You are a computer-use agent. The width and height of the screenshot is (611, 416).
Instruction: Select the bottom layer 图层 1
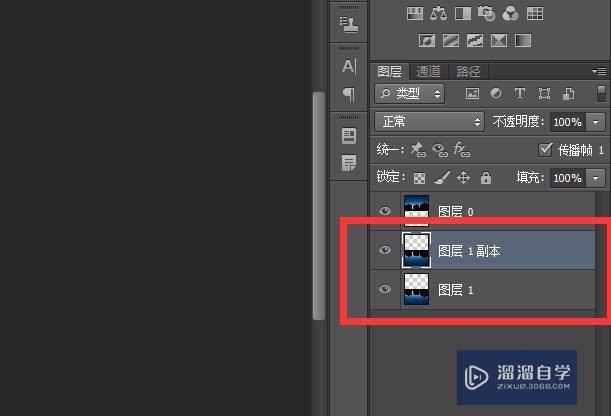(x=482, y=290)
